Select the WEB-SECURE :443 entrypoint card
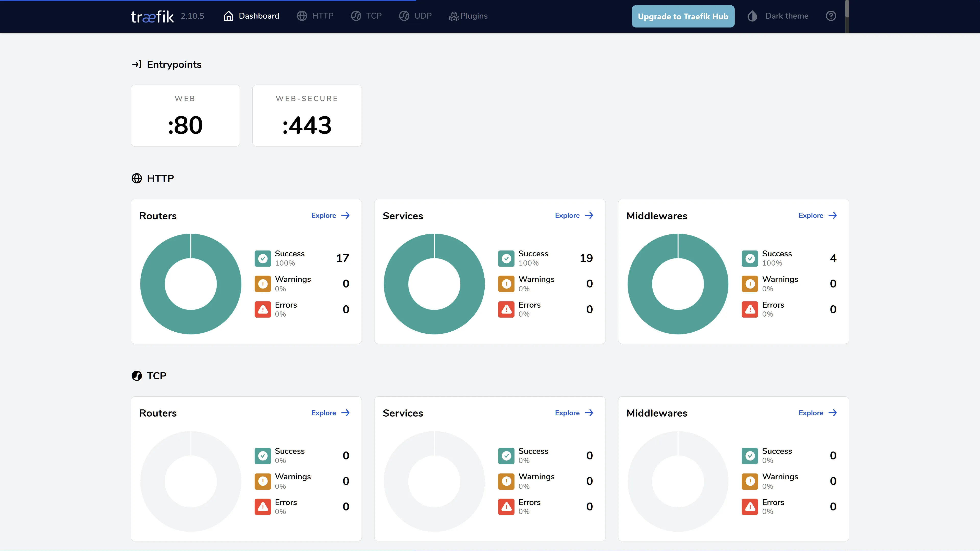 307,116
